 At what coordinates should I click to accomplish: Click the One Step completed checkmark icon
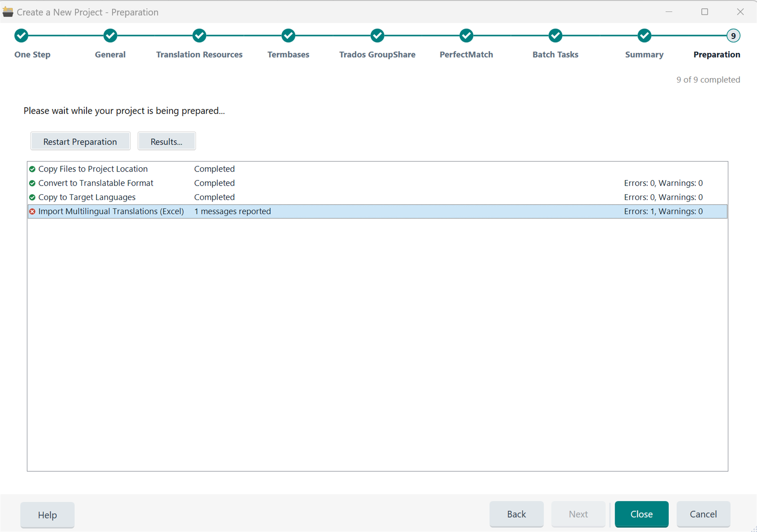21,35
